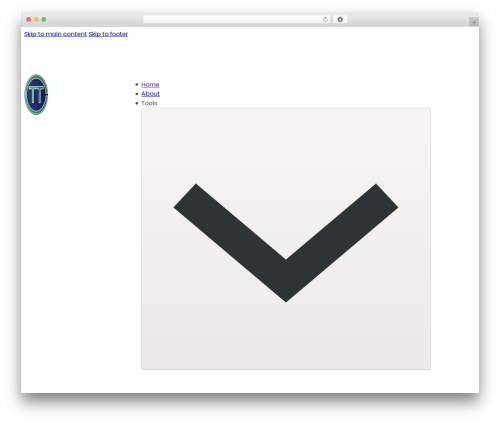The height and width of the screenshot is (423, 500).
Task: Reload the page with the refresh icon
Action: [325, 20]
